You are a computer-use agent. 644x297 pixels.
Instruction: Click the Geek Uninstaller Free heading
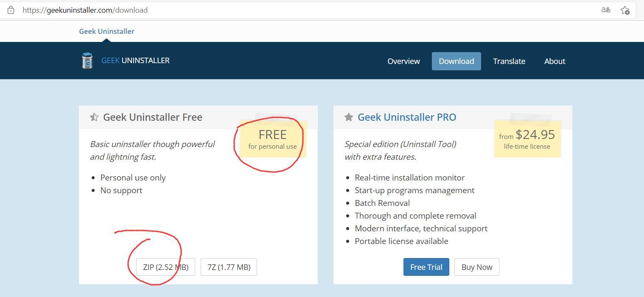point(153,117)
